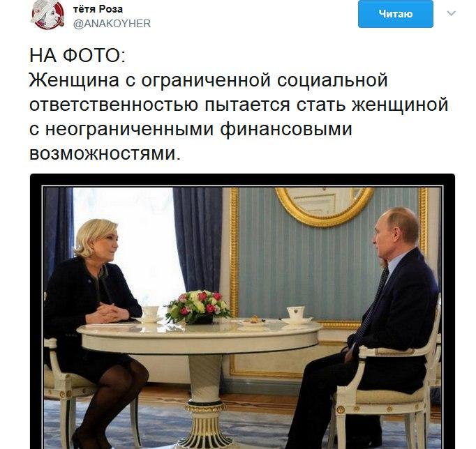Image resolution: width=476 pixels, height=449 pixels.
Task: Click the НА ФОТО: heading text
Action: (x=77, y=56)
